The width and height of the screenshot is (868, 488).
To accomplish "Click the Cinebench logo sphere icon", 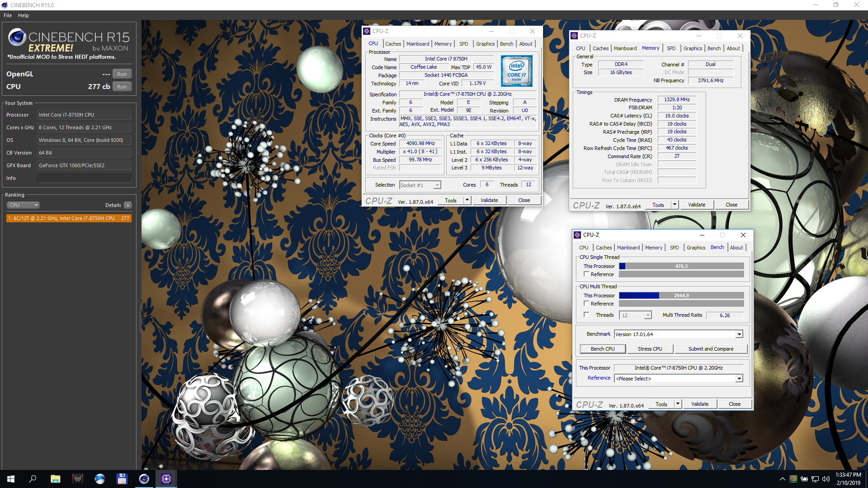I will [x=17, y=37].
